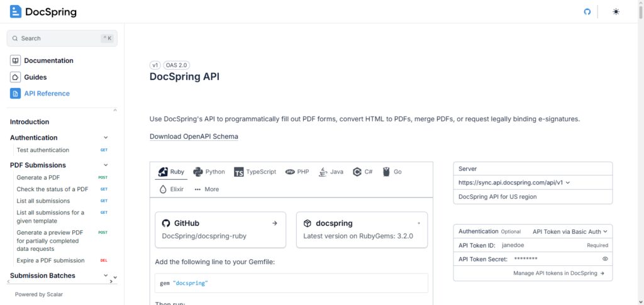Open Generate a PDF endpoint
644x305 pixels.
[x=62, y=178]
